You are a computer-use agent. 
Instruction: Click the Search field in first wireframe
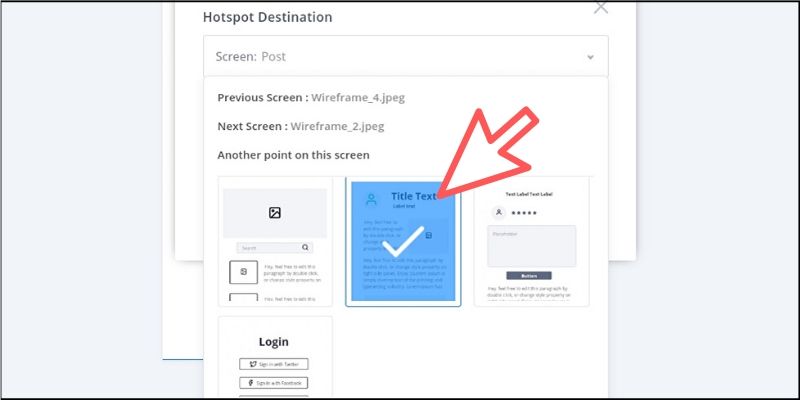click(274, 247)
